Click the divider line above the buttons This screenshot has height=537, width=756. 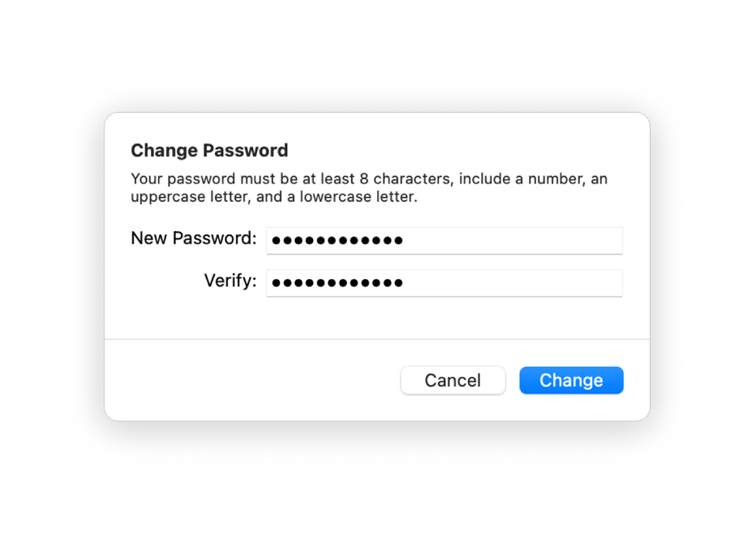tap(377, 339)
